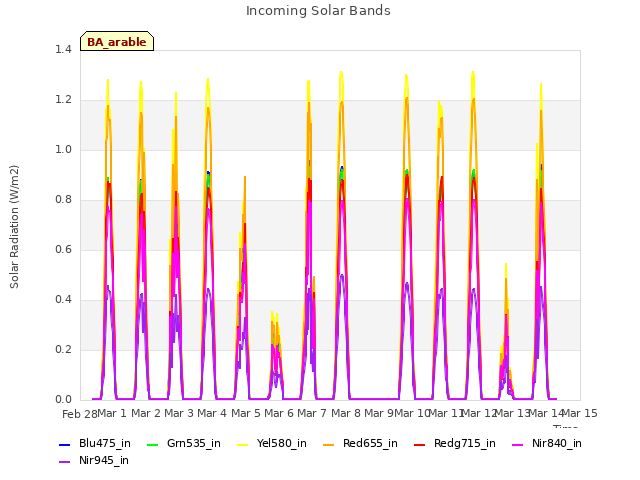This screenshot has height=480, width=640.
Task: Click the Mar 15 x-axis date label
Action: 580,413
